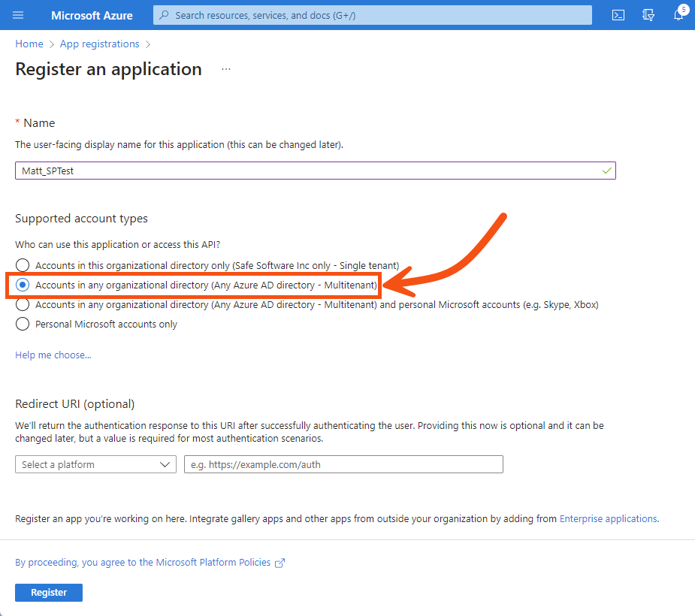Click the resources search bar
This screenshot has width=695, height=616.
point(372,15)
